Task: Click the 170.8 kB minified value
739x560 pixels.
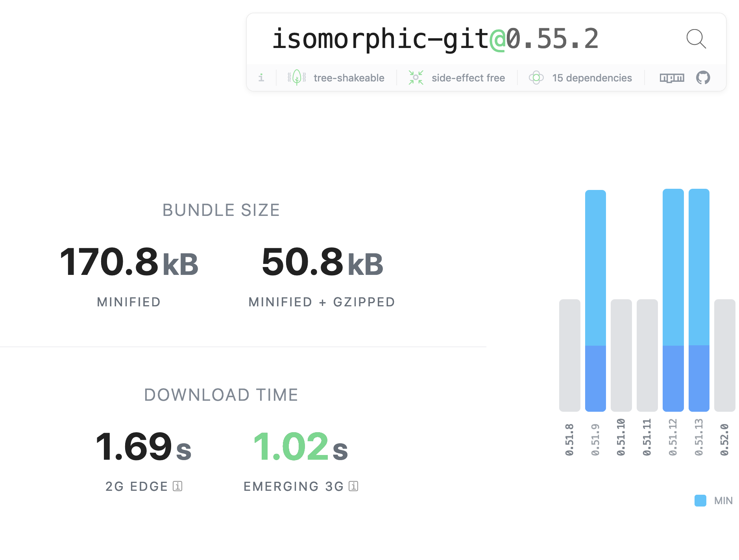Action: (129, 262)
